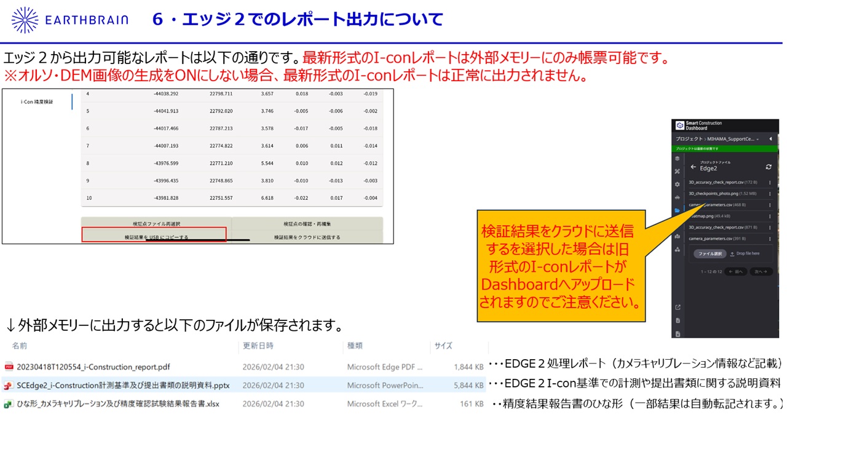Open the layers icon in Dashboard sidebar

677,159
